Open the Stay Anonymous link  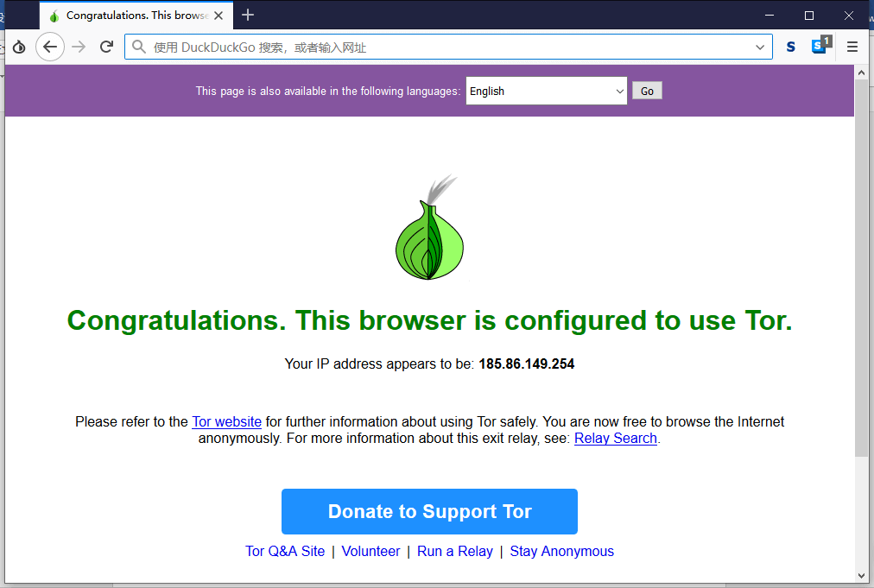pos(562,551)
